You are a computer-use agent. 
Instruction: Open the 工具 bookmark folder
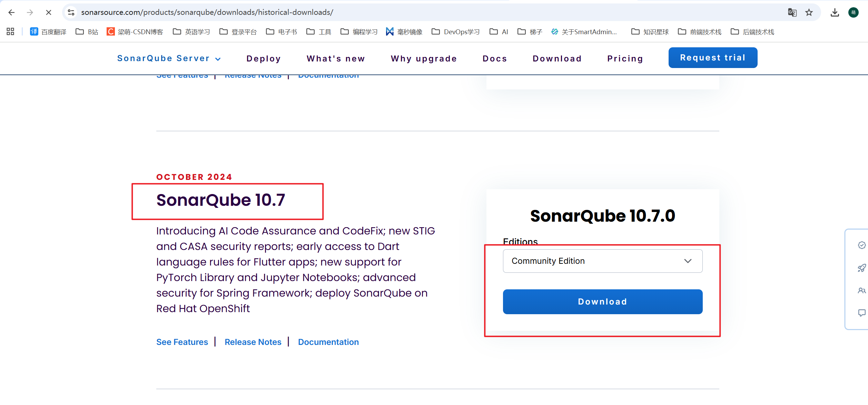pos(319,32)
